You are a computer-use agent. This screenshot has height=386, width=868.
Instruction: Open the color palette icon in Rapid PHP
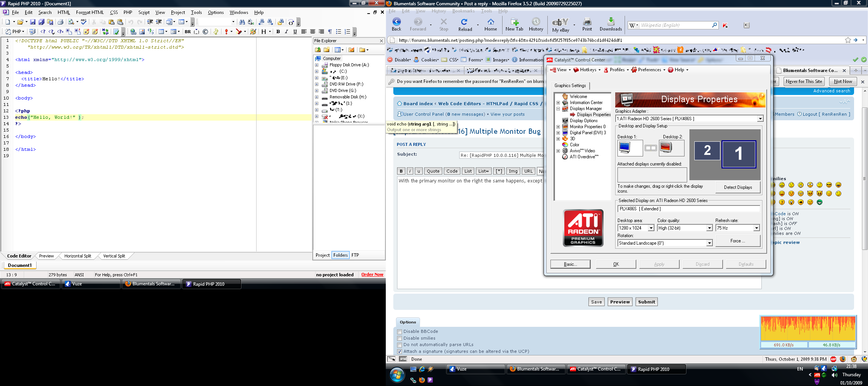point(253,32)
